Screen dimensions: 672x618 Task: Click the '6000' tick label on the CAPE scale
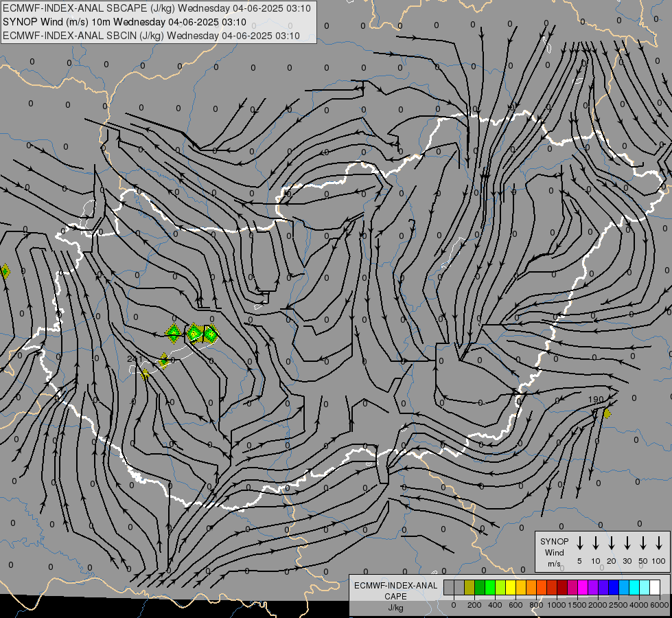[660, 605]
